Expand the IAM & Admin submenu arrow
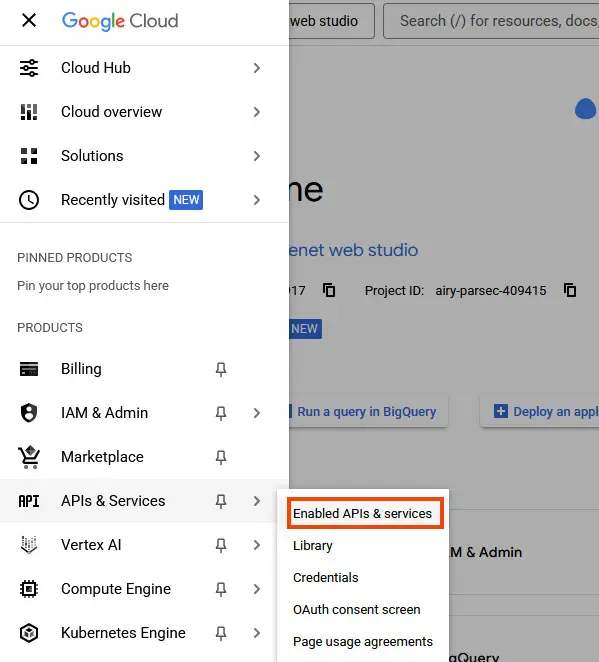 click(x=257, y=413)
